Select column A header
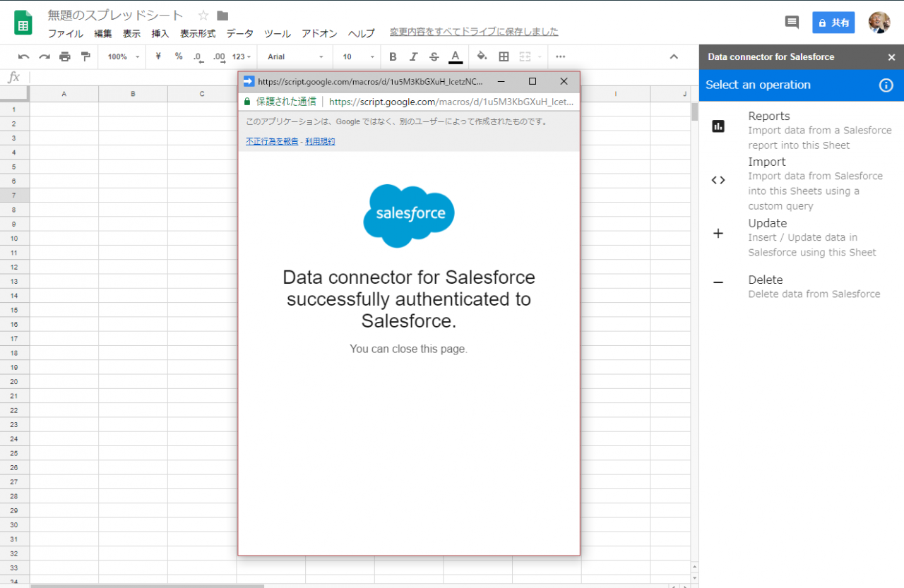Screen dimensions: 904x588 (64, 94)
